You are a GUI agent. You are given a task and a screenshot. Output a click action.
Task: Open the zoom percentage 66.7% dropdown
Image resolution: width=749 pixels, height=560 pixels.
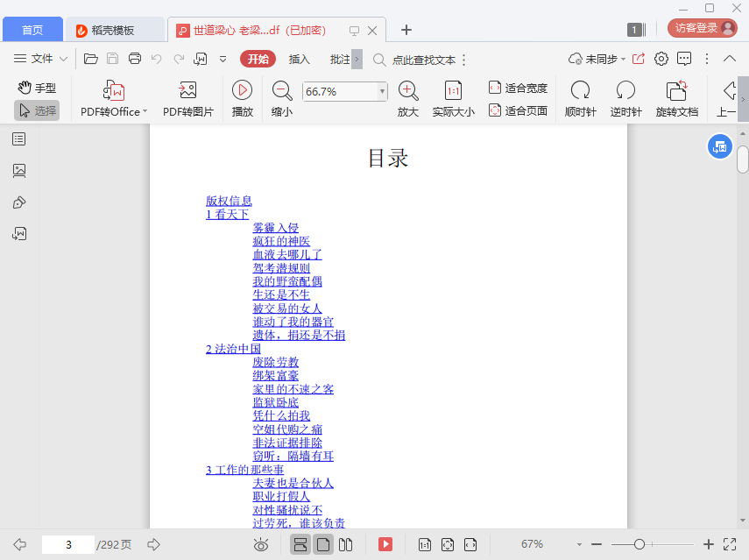[x=382, y=91]
